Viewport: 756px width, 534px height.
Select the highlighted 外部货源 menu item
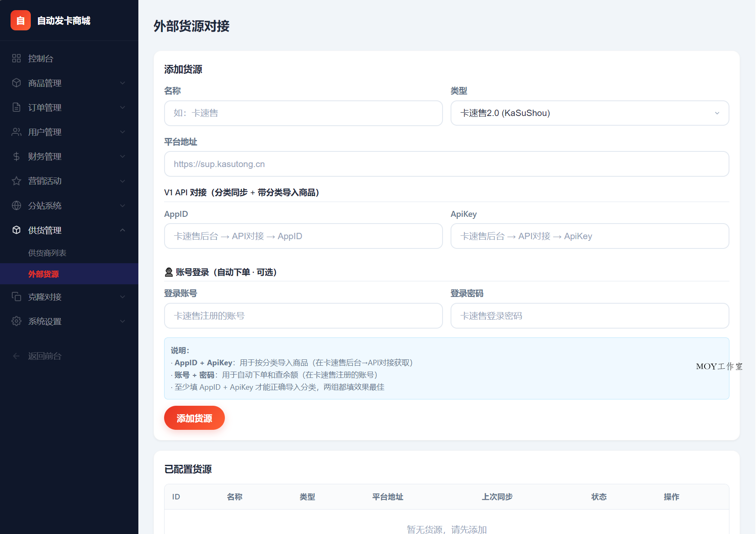(43, 274)
